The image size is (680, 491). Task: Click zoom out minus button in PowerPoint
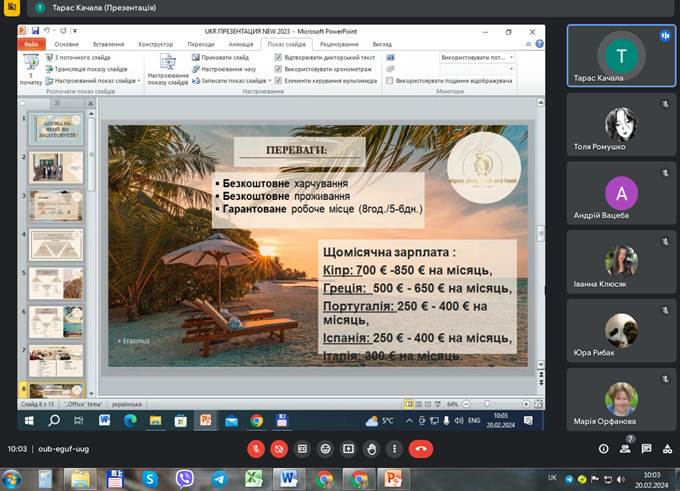(x=467, y=404)
